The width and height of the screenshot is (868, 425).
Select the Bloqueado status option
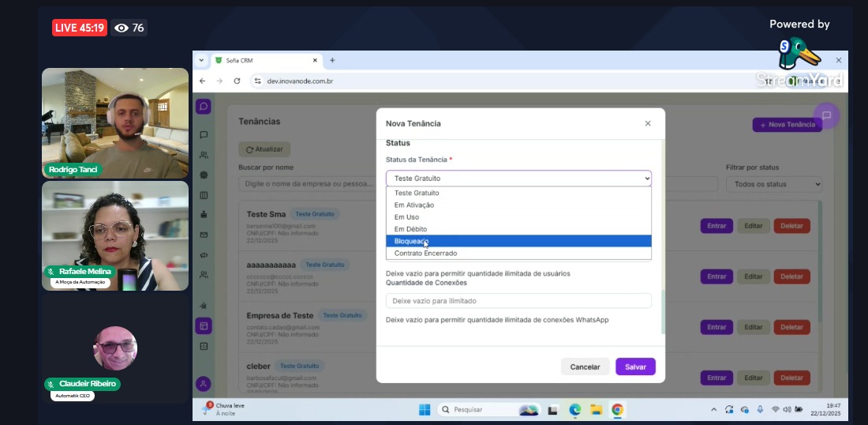coord(518,241)
